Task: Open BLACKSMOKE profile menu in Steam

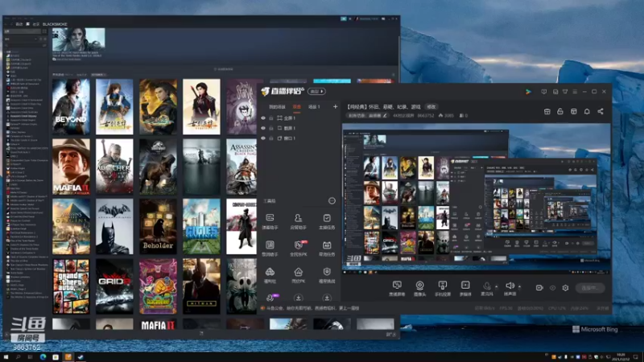Action: point(55,24)
